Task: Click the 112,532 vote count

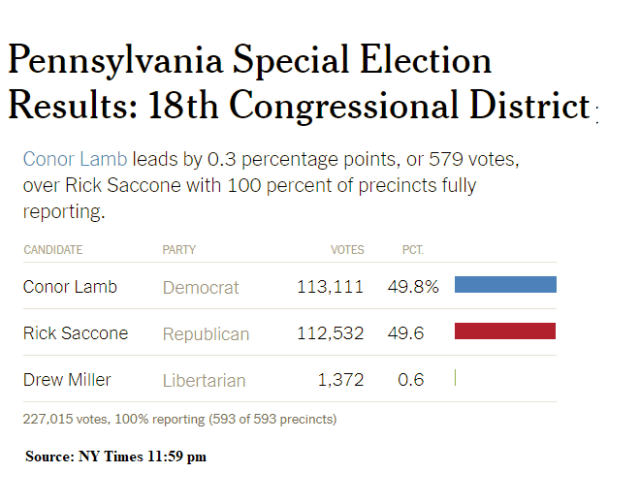Action: [x=330, y=333]
